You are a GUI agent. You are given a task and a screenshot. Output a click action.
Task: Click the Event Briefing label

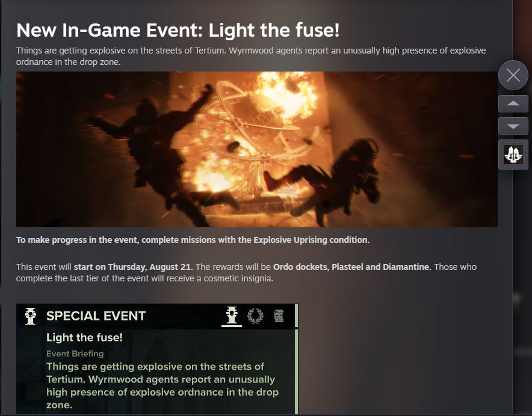click(x=75, y=353)
